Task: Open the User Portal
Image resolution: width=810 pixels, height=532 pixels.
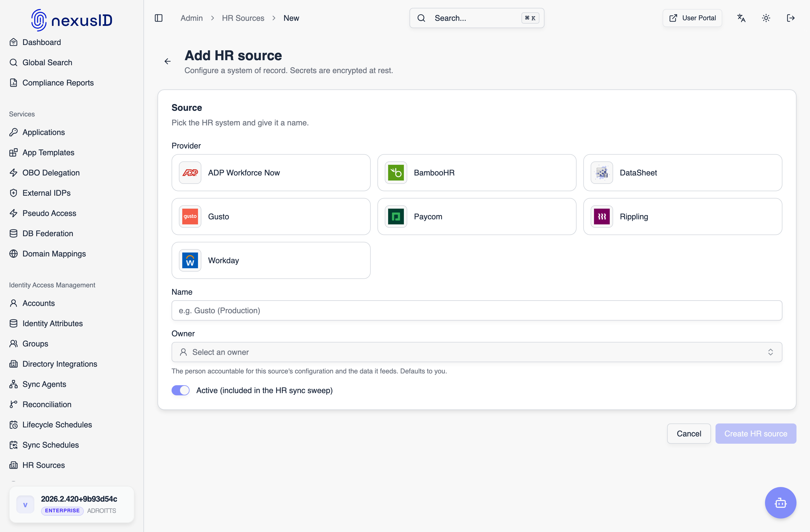Action: point(692,18)
